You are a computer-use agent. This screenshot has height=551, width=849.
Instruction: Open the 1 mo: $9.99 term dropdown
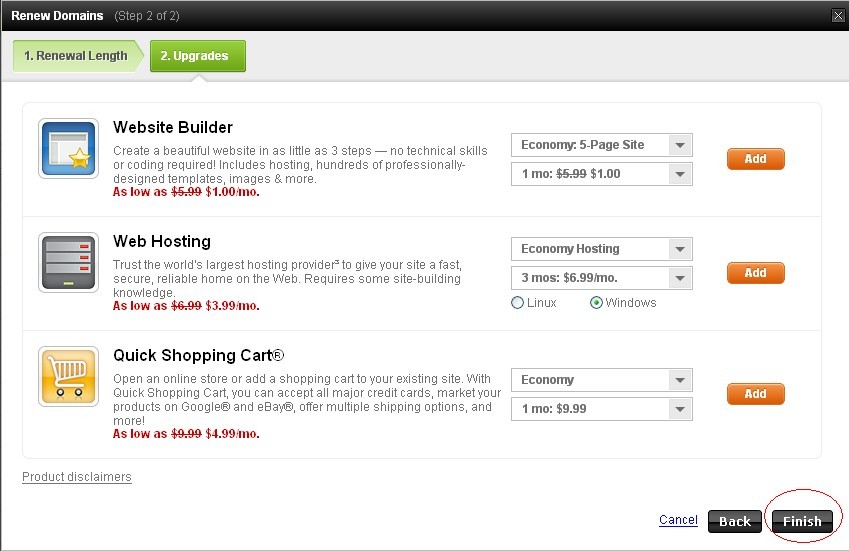pyautogui.click(x=602, y=409)
